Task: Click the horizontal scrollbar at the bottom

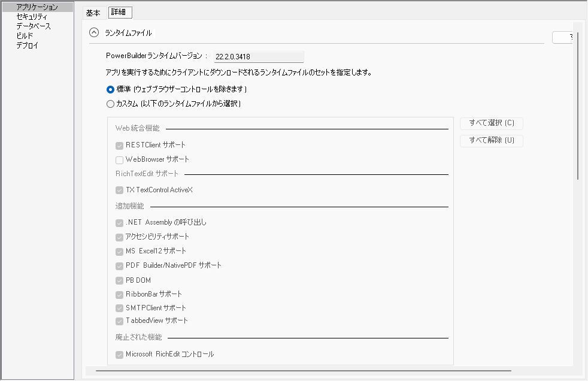Action: coord(299,371)
